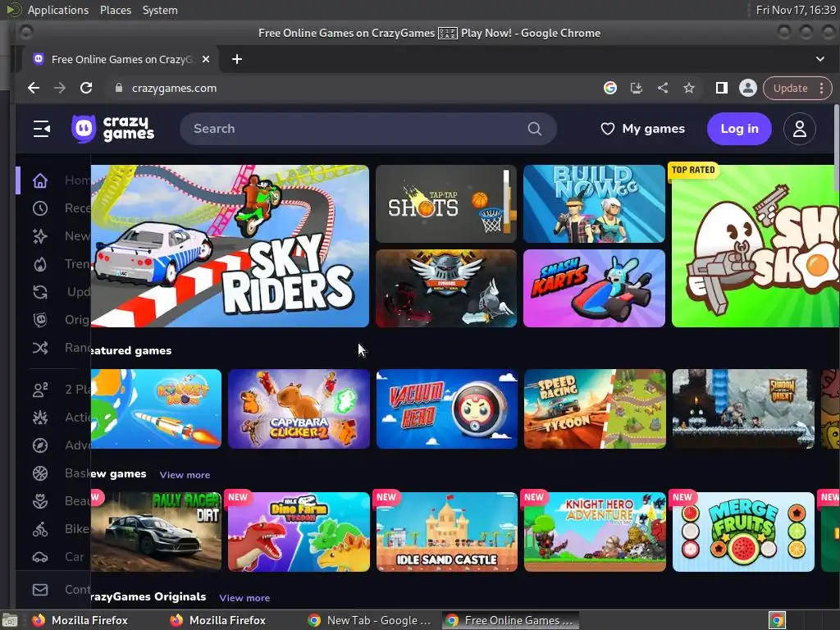Open the Knight Hero Adventure game
This screenshot has width=840, height=630.
click(x=595, y=532)
